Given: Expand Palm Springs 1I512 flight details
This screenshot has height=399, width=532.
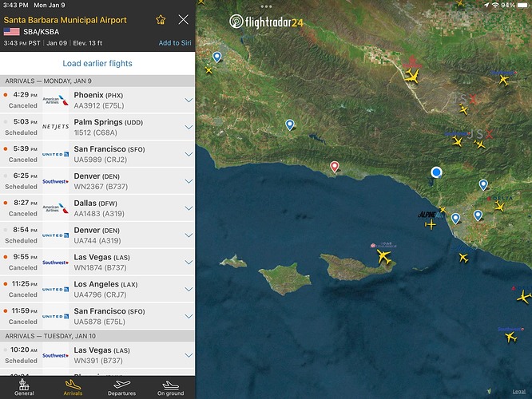Looking at the screenshot, I should [x=189, y=127].
